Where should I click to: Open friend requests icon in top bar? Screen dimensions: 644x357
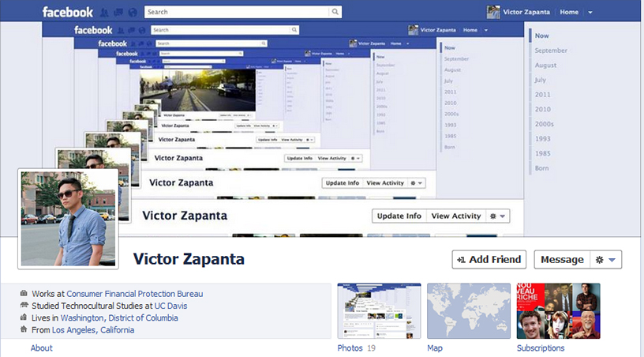pos(104,13)
